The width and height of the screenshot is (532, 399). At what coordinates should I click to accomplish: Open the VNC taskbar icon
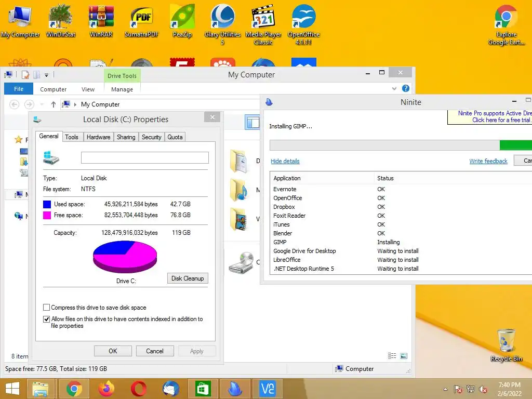click(268, 389)
